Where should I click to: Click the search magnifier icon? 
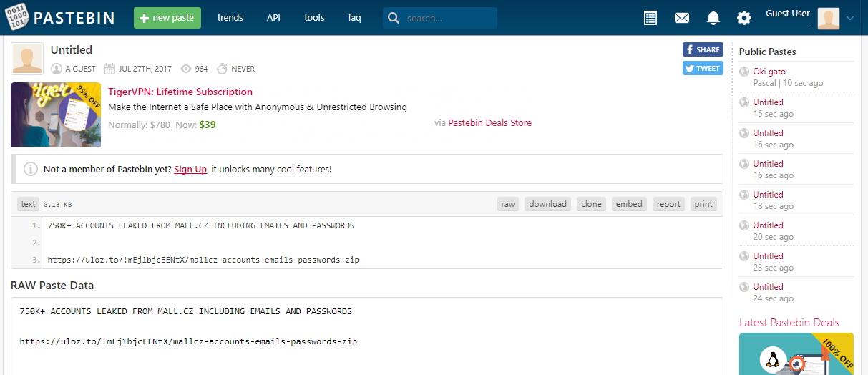[x=393, y=18]
